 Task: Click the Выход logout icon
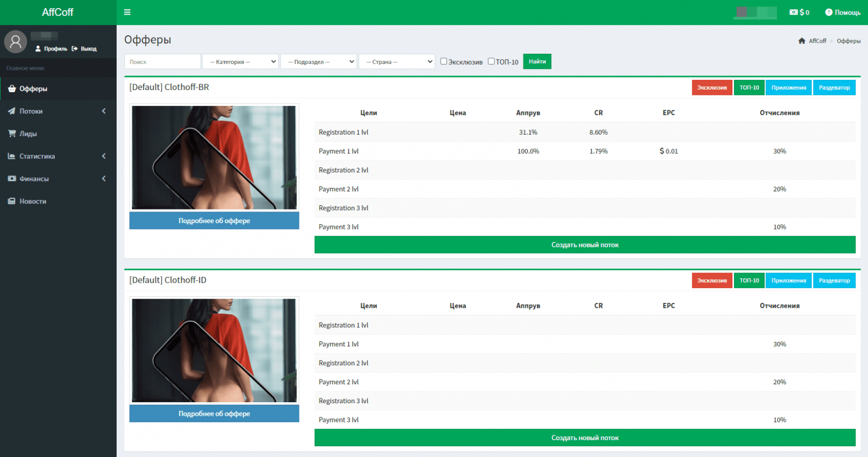(x=74, y=49)
